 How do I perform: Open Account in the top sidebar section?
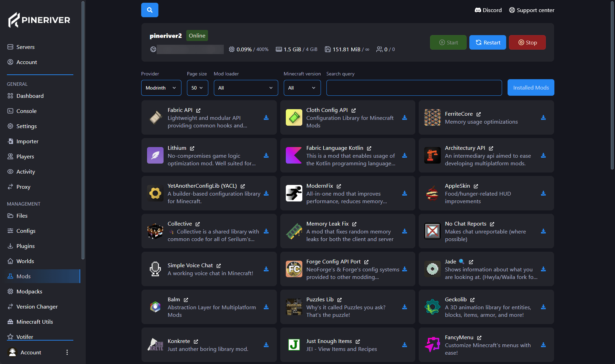pyautogui.click(x=27, y=62)
